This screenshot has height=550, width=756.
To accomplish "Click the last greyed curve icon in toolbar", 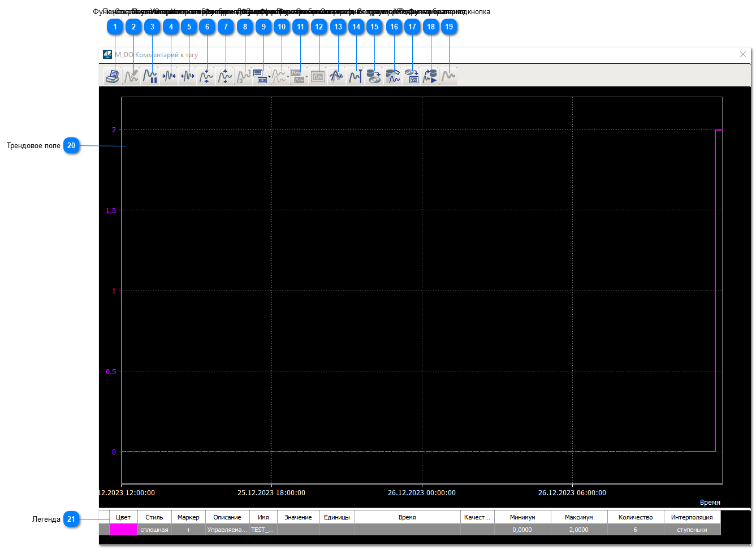I will click(448, 76).
